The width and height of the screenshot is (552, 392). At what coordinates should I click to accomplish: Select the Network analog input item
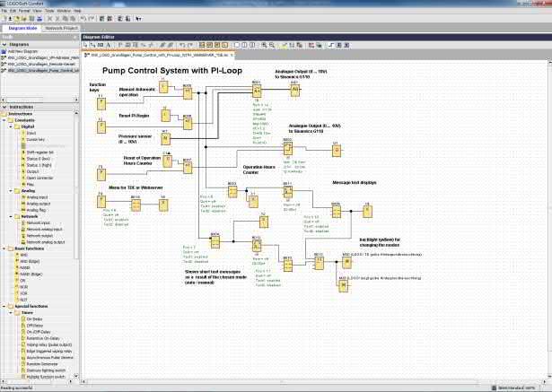tap(44, 230)
